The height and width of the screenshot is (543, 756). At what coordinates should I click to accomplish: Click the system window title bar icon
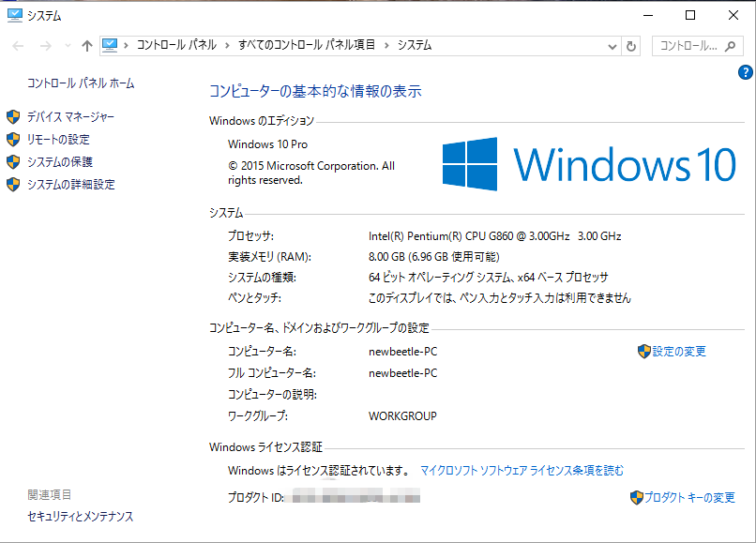click(14, 15)
